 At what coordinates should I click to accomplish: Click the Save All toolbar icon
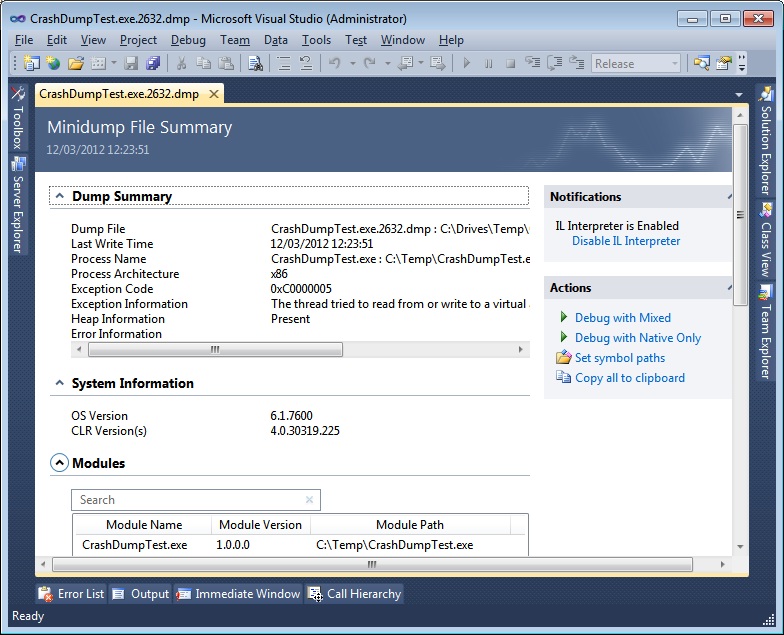click(x=153, y=64)
